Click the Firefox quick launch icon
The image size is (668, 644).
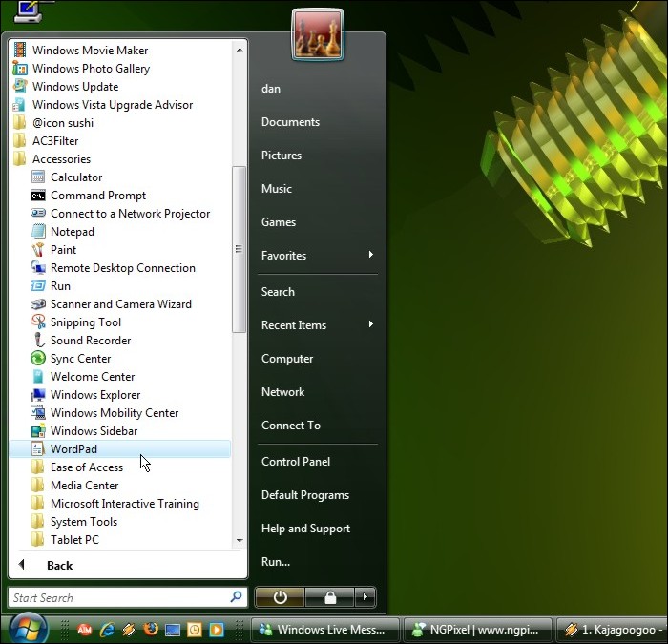click(x=151, y=630)
